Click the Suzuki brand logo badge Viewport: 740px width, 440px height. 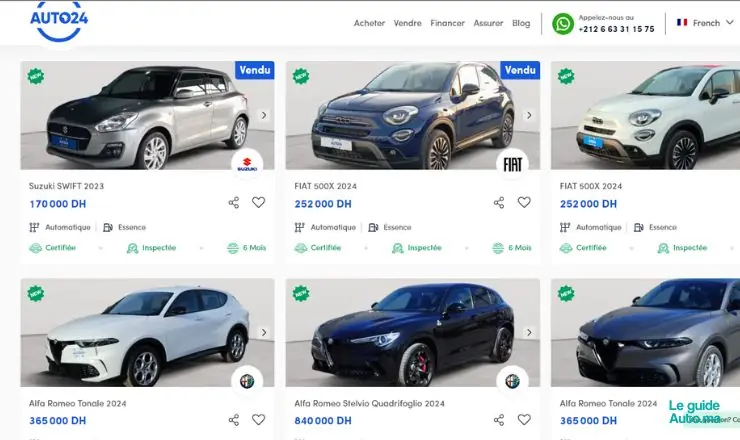pyautogui.click(x=247, y=164)
